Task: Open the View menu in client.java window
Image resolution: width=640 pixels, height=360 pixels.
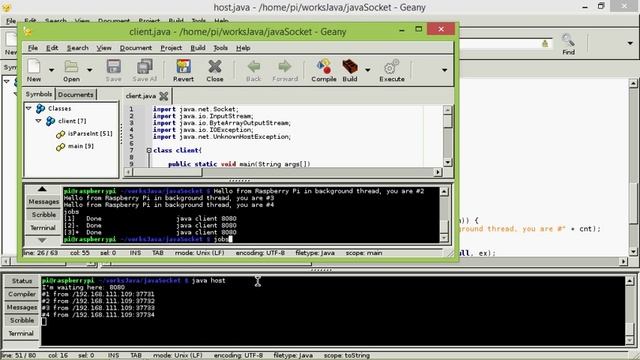Action: (x=104, y=48)
